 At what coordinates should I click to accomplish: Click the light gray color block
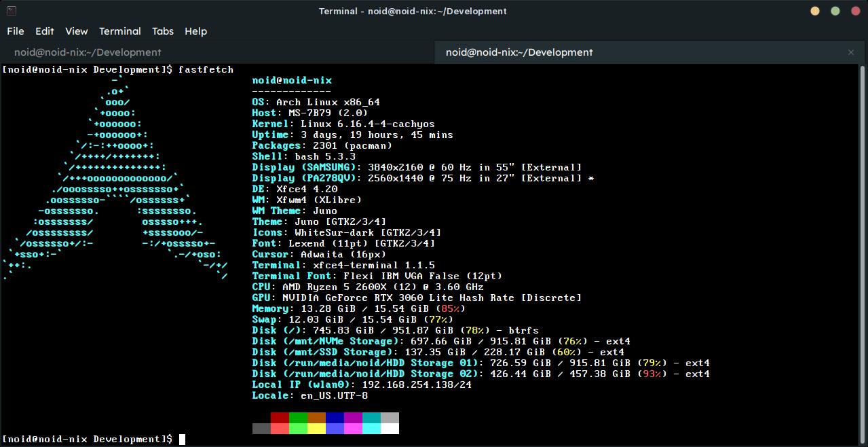tap(390, 417)
